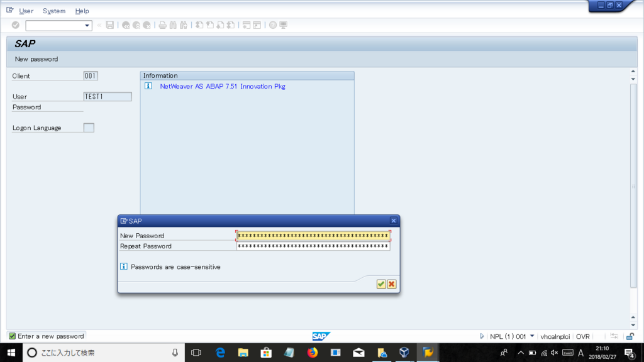Click the Find binoculars icon
The image size is (644, 362).
pos(173,25)
